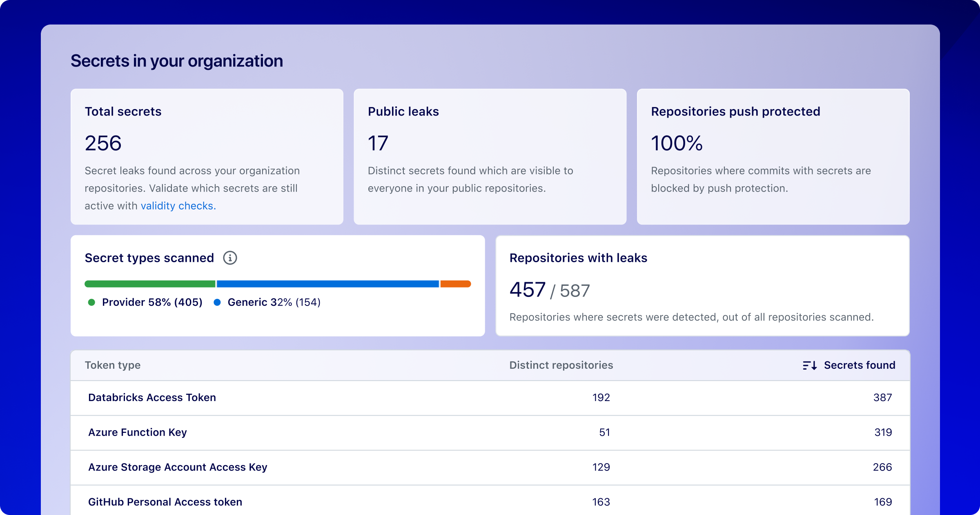This screenshot has height=515, width=980.
Task: Open GitHub Personal Access token row
Action: 165,502
